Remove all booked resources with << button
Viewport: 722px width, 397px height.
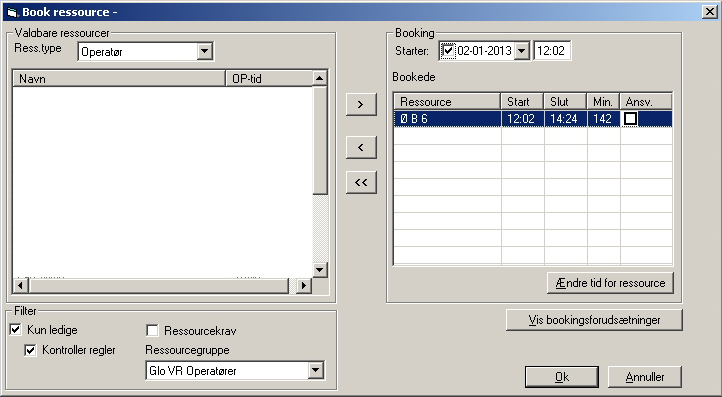[x=361, y=182]
